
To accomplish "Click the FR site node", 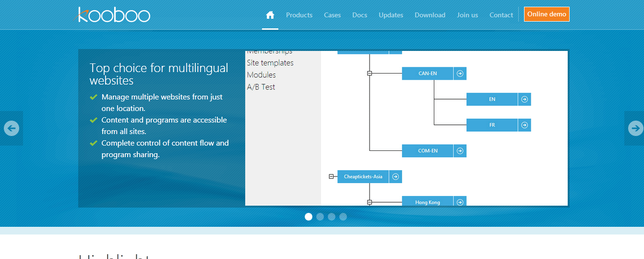I will [492, 125].
